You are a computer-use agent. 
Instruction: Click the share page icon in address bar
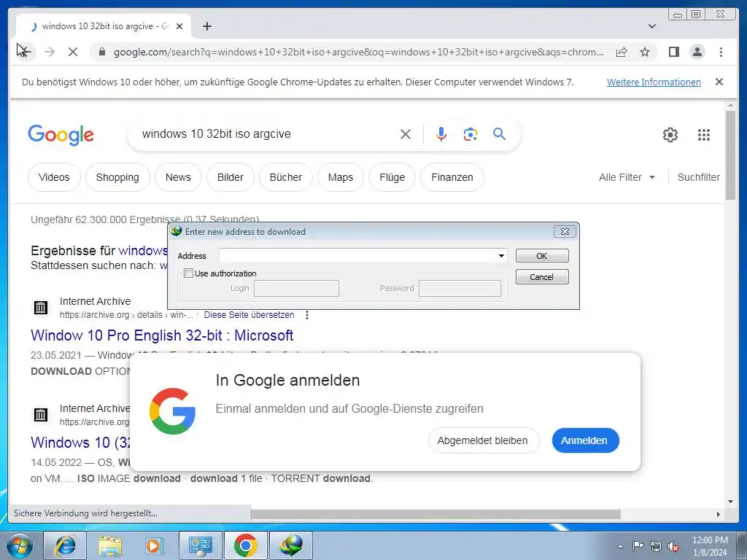pos(622,52)
